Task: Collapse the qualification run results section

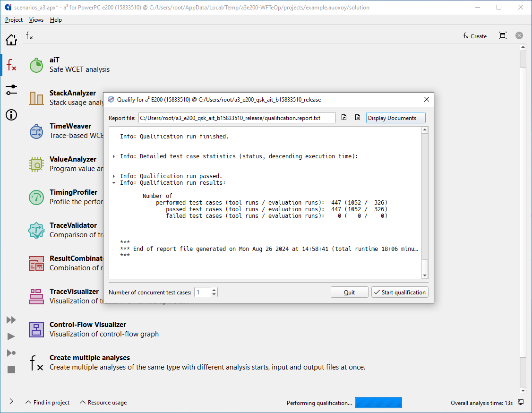Action: (114, 182)
